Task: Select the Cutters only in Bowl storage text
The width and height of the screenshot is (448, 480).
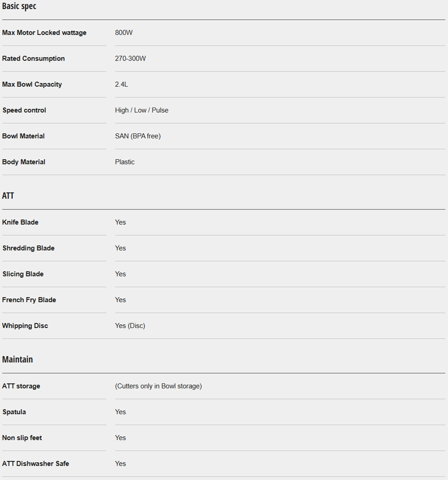Action: tap(159, 386)
